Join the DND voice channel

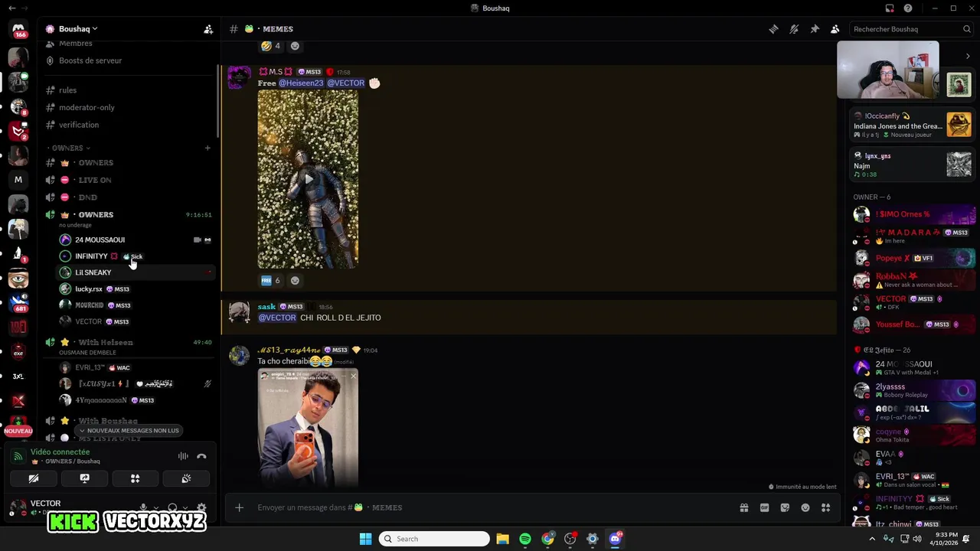[87, 197]
